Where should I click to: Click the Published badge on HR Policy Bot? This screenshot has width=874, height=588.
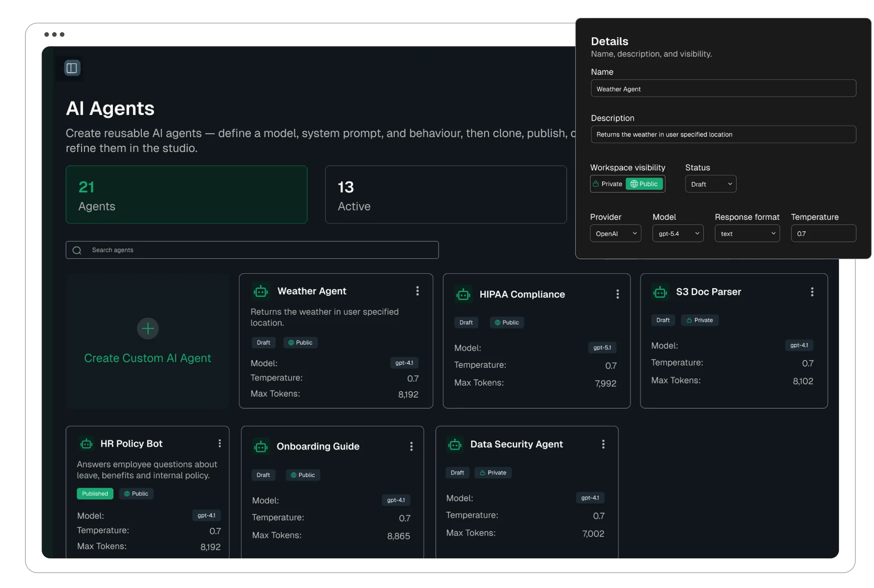click(x=95, y=494)
